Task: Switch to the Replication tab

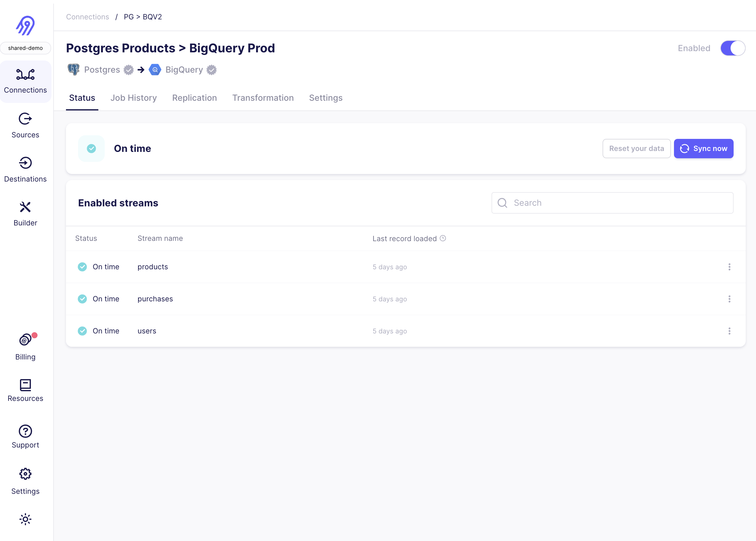Action: point(194,98)
